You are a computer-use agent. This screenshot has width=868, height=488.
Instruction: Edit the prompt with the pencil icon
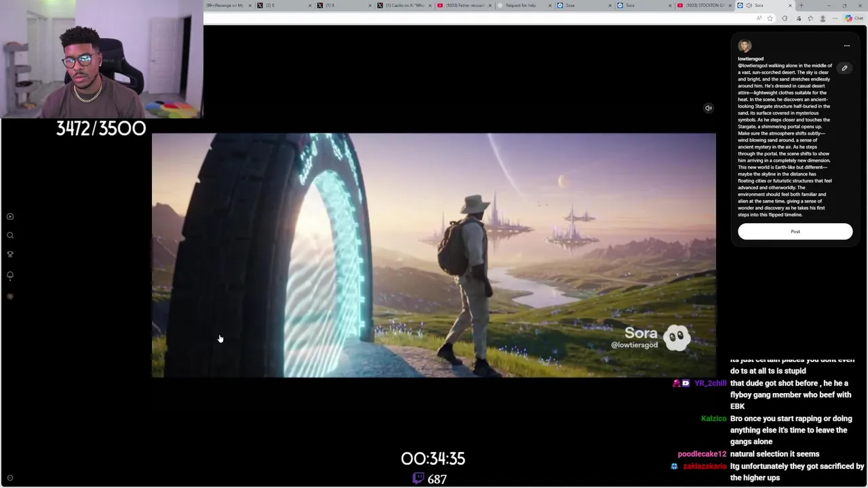point(844,68)
